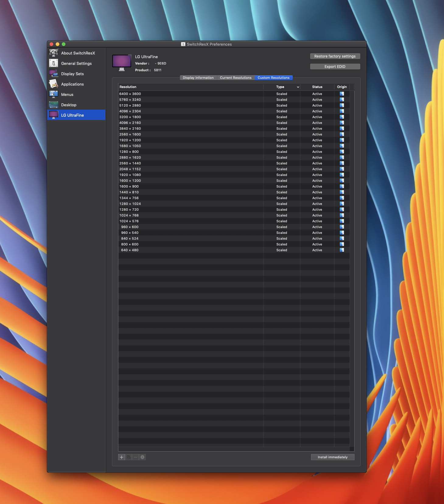Select the 4096 × 2160 resolution row
This screenshot has height=504, width=444.
click(234, 123)
